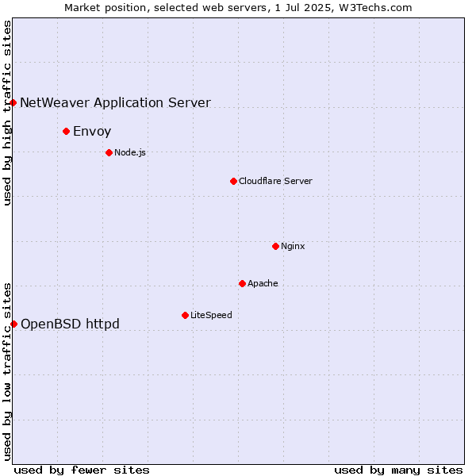Select the 'LiteSpeed' label text

coord(211,315)
